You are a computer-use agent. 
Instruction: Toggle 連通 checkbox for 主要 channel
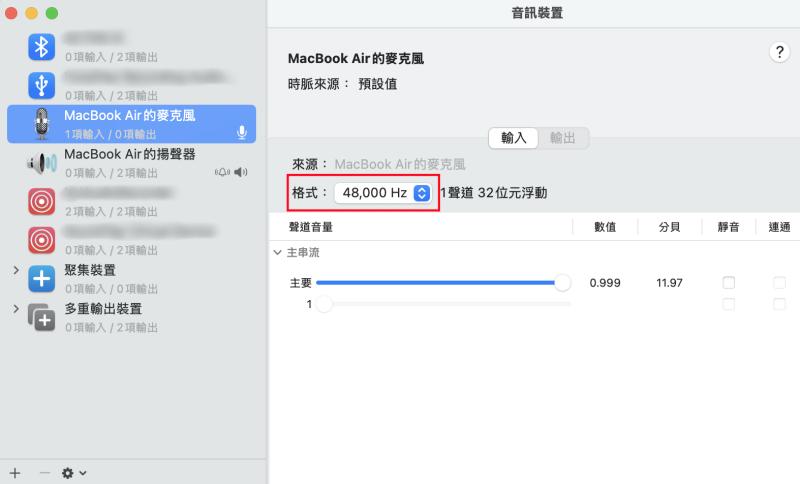779,283
